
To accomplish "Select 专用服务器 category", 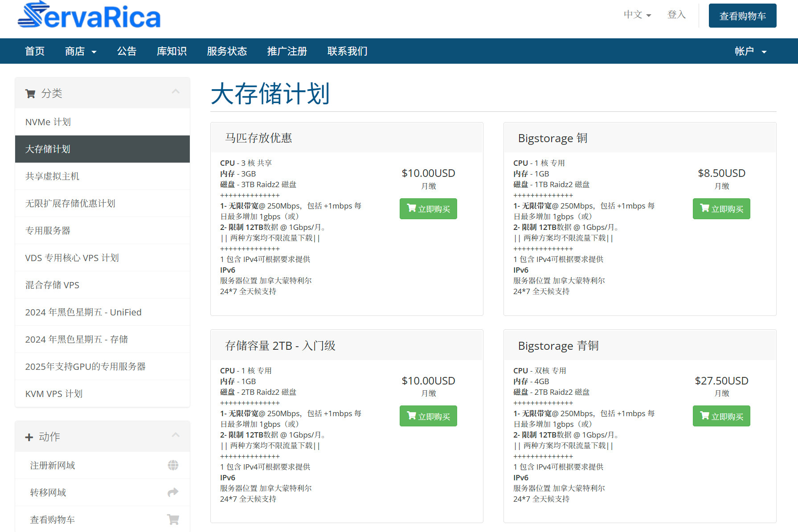I will click(102, 231).
